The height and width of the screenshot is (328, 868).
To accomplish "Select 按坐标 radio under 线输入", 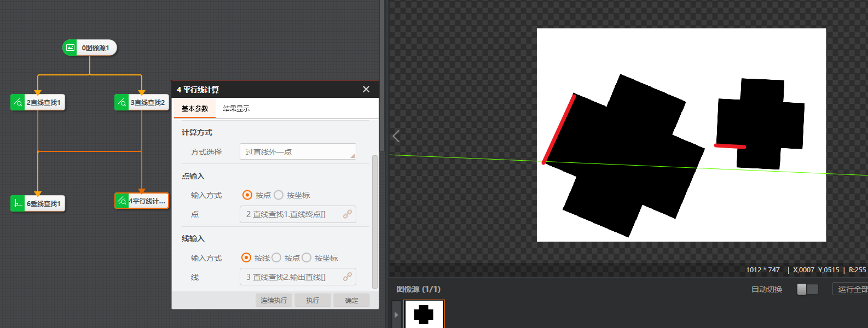I will pyautogui.click(x=306, y=258).
